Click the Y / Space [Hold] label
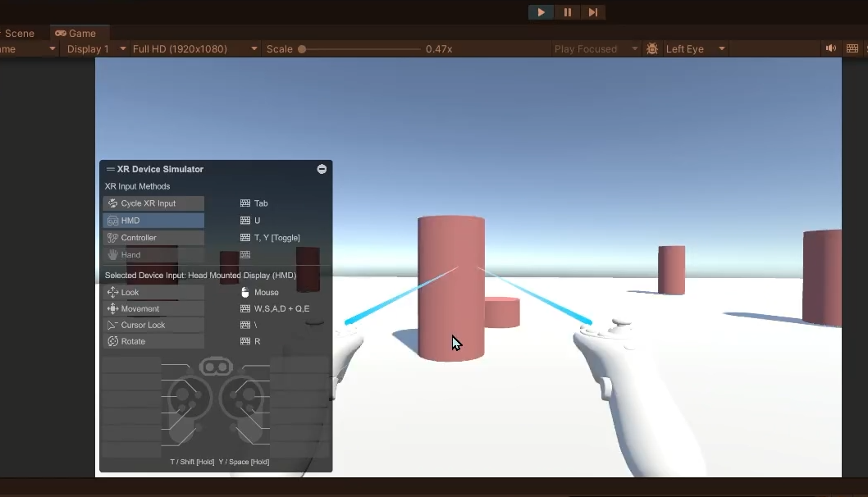Viewport: 868px width, 497px height. pos(244,462)
